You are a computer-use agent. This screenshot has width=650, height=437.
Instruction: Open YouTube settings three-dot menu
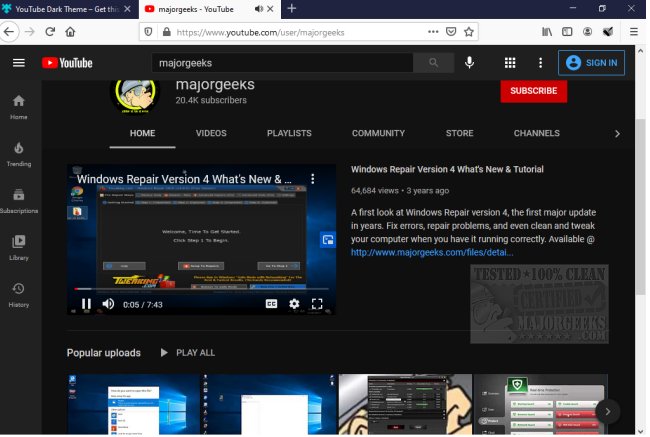(540, 63)
